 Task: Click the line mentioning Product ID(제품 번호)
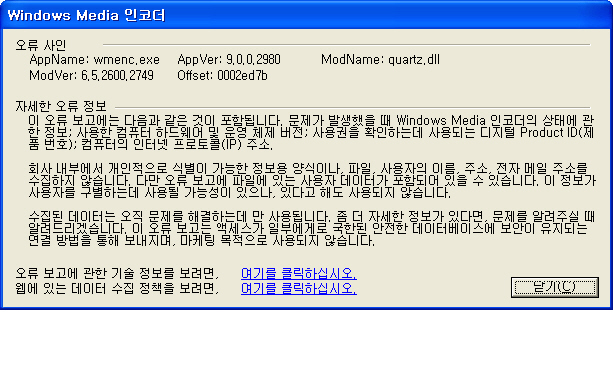(311, 133)
